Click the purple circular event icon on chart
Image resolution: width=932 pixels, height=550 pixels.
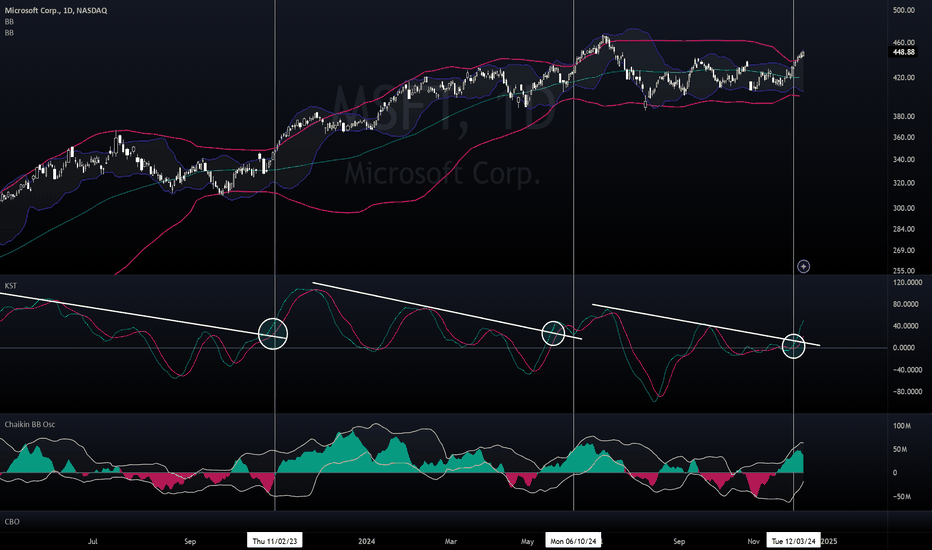point(803,266)
